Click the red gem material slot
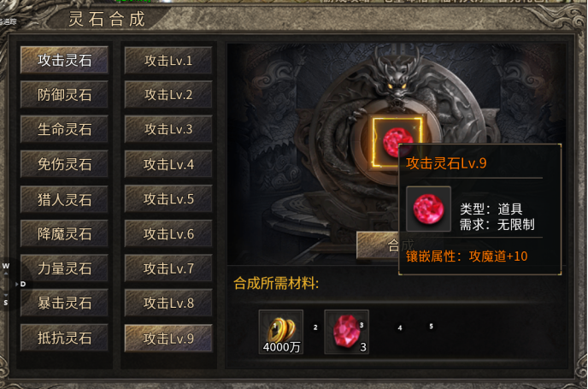This screenshot has height=389, width=588. click(x=346, y=332)
